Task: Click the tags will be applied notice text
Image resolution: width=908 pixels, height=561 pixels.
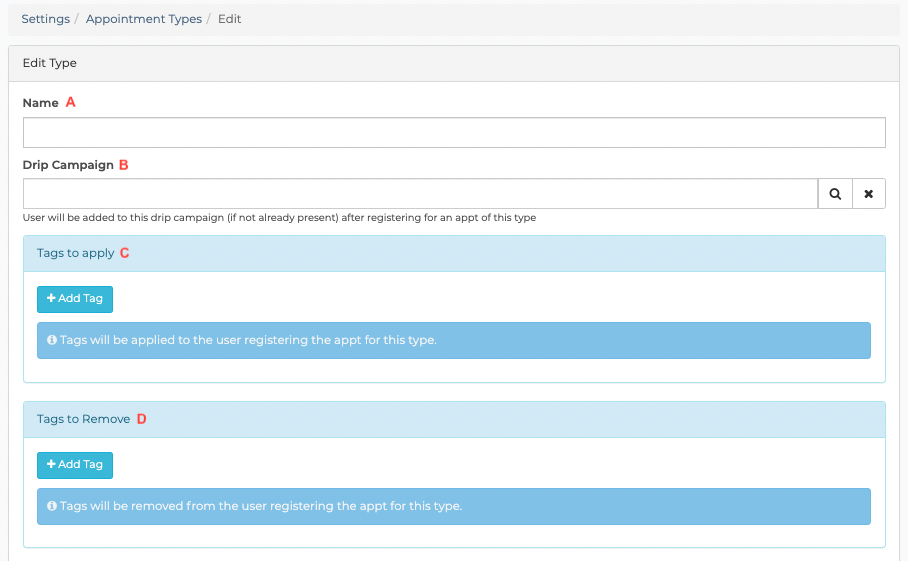Action: (248, 340)
